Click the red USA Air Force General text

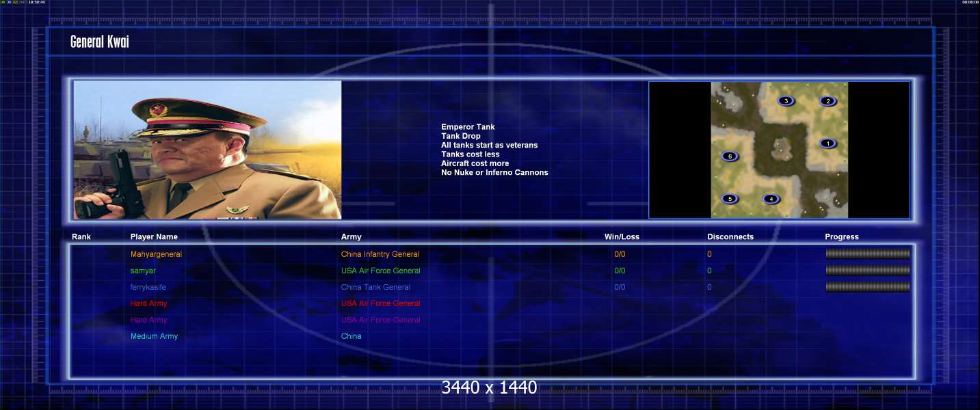381,303
